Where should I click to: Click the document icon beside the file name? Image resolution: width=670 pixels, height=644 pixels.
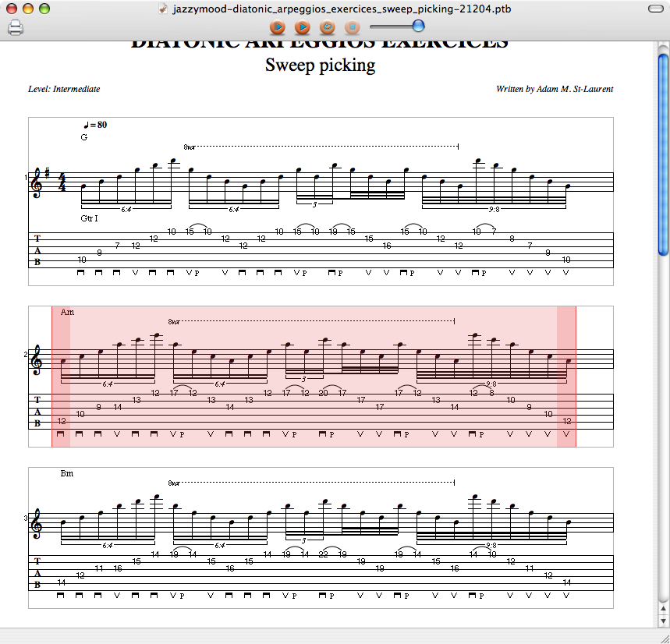162,9
